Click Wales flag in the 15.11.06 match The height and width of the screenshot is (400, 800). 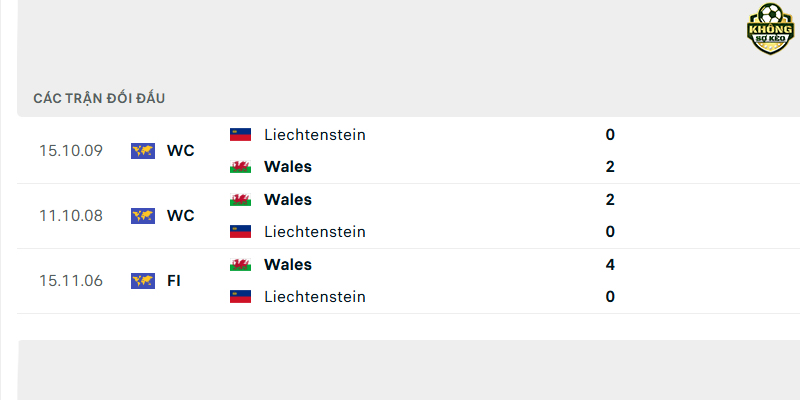(240, 264)
